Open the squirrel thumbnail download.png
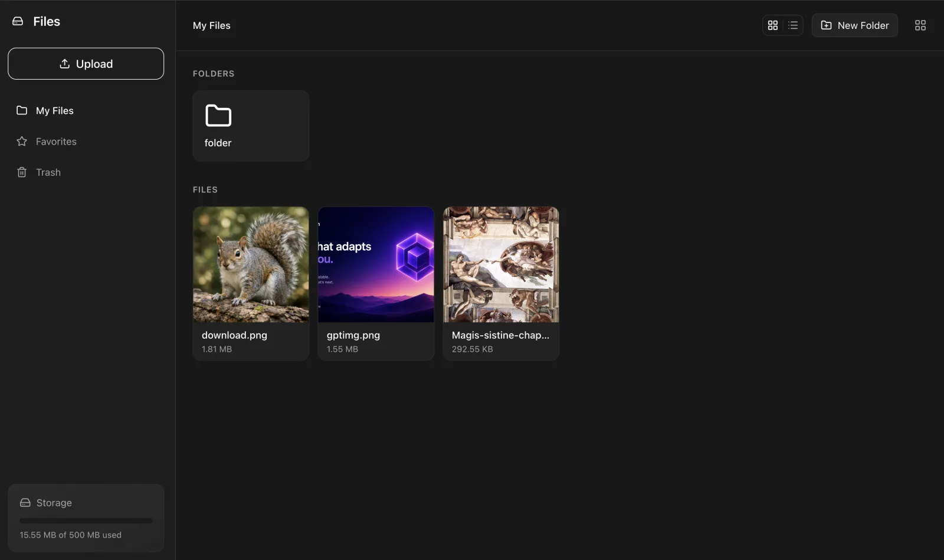Screen dimensions: 944x560 [251, 264]
